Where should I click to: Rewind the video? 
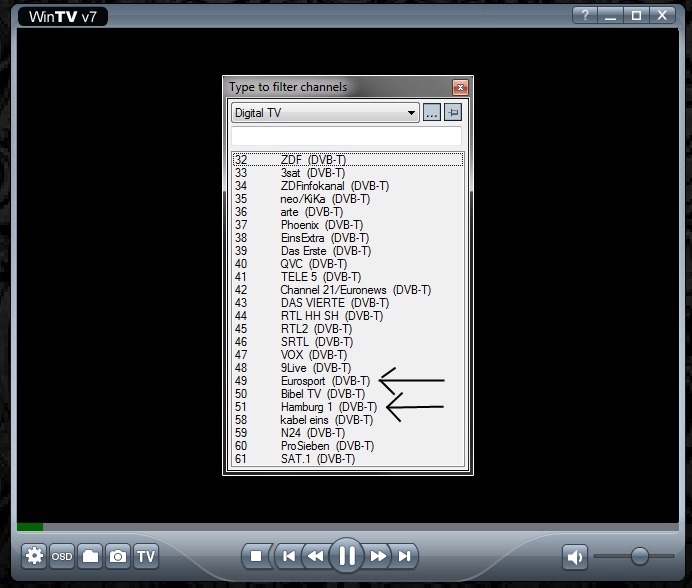315,556
